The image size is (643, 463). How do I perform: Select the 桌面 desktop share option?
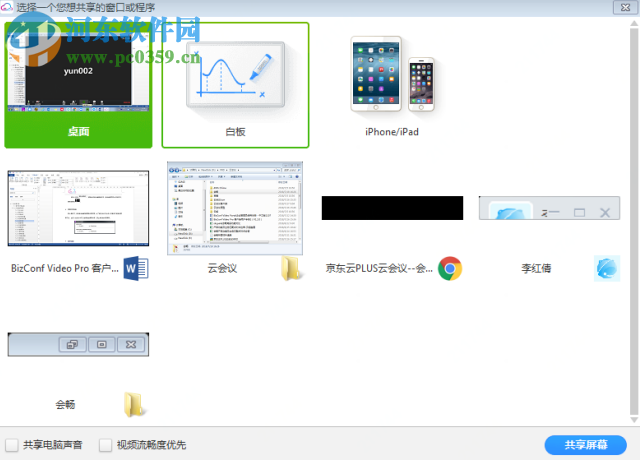click(x=78, y=85)
